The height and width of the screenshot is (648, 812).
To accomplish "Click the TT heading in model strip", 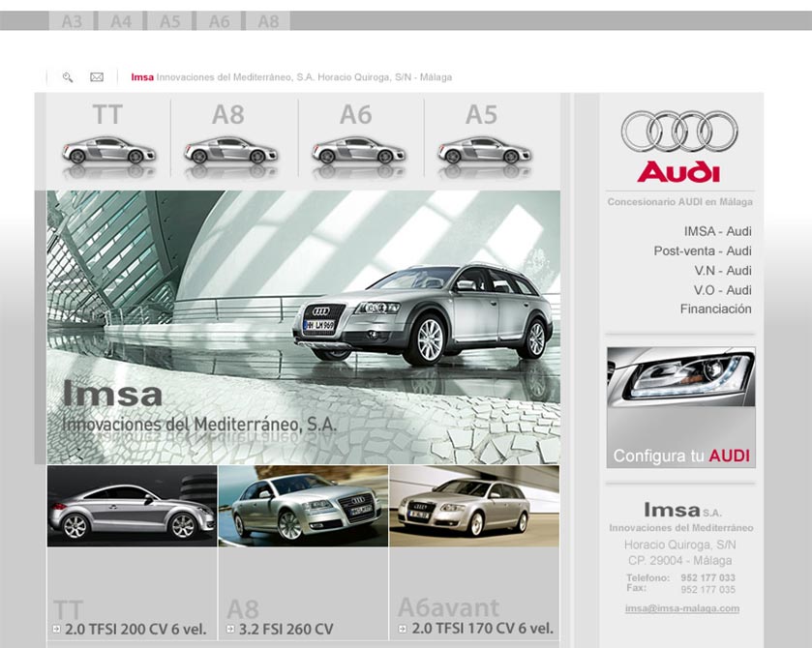I will click(107, 114).
